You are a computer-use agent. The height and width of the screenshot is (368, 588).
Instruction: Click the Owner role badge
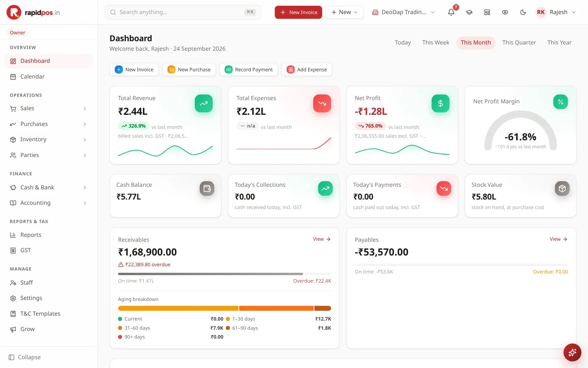point(17,33)
